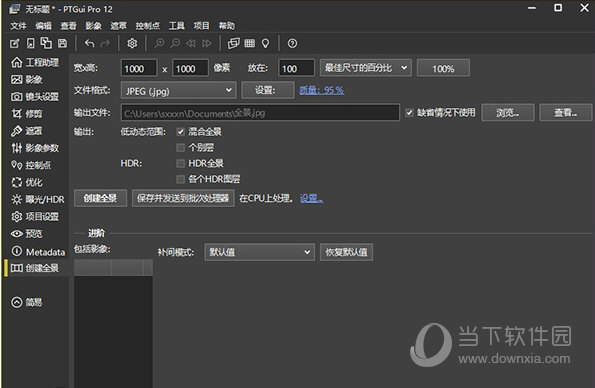Open 工具 menu
This screenshot has height=388, width=595.
tap(176, 25)
